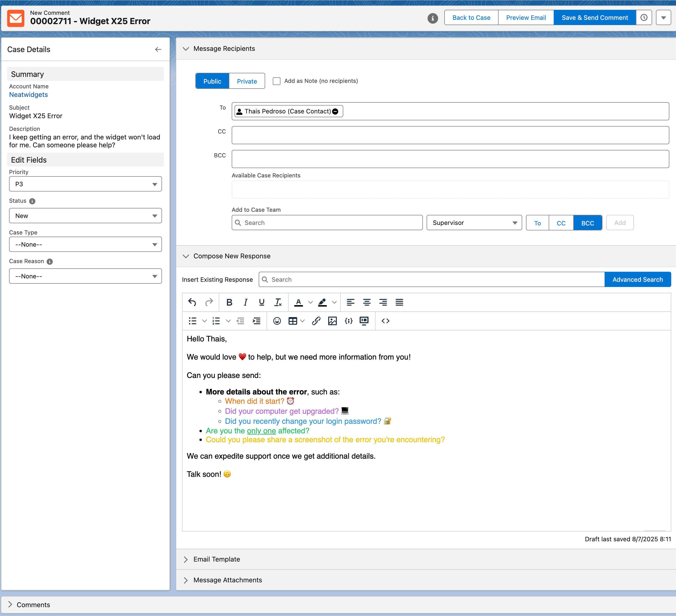Insert an image into the response
676x616 pixels.
tap(332, 321)
